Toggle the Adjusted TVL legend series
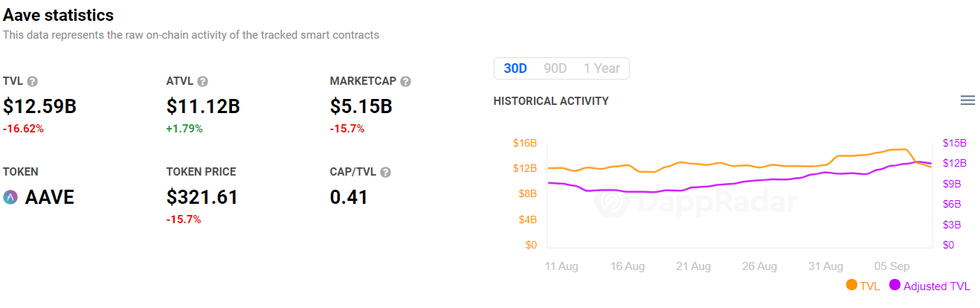 (929, 286)
